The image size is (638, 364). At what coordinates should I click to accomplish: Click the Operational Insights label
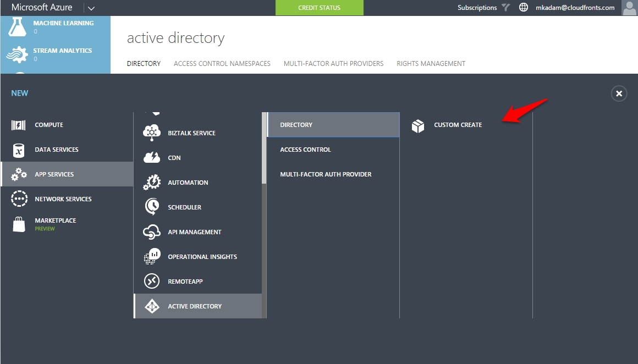pos(202,257)
